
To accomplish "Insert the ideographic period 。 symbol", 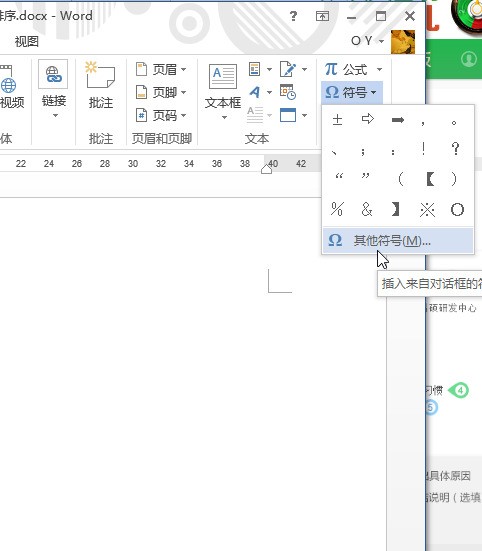I will [x=454, y=123].
